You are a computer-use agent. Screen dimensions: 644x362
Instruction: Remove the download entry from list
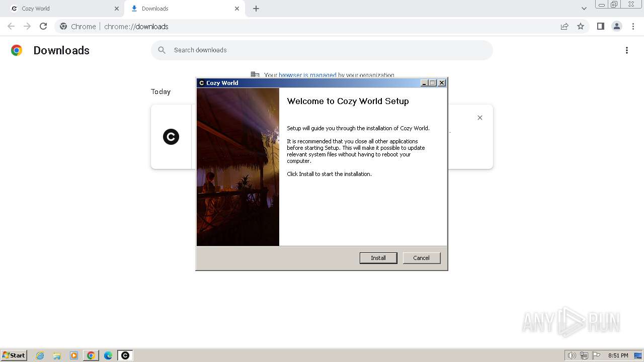480,118
